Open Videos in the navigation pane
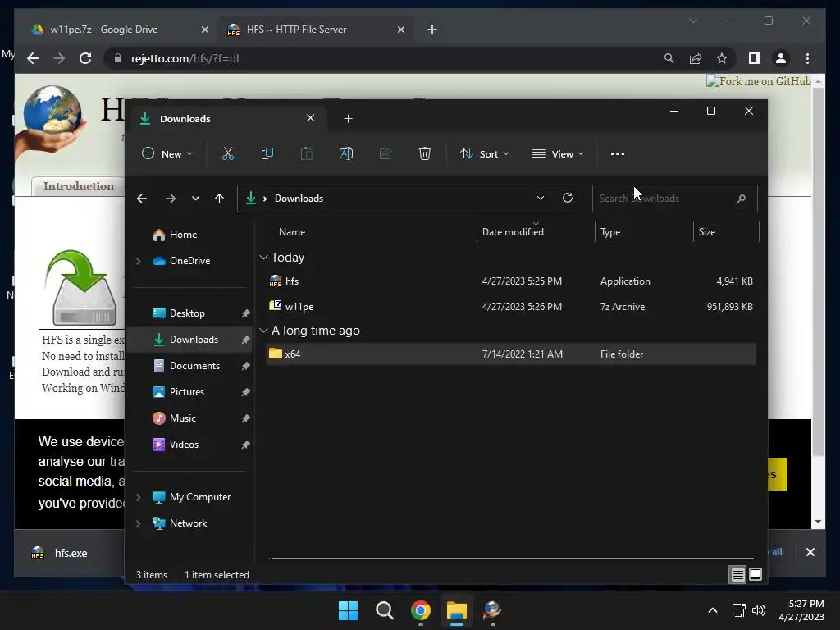This screenshot has width=840, height=630. 184,445
